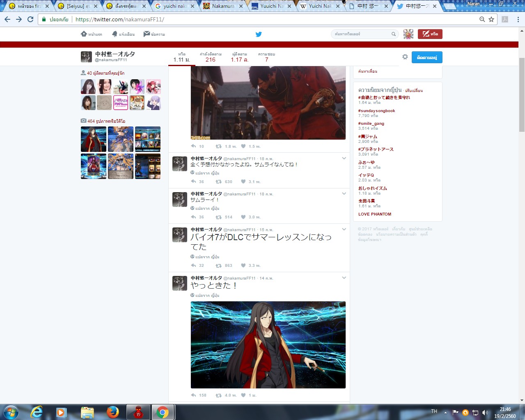Viewport: 525px width, 420px height.
Task: Select the Following tab showing 216
Action: pyautogui.click(x=211, y=57)
